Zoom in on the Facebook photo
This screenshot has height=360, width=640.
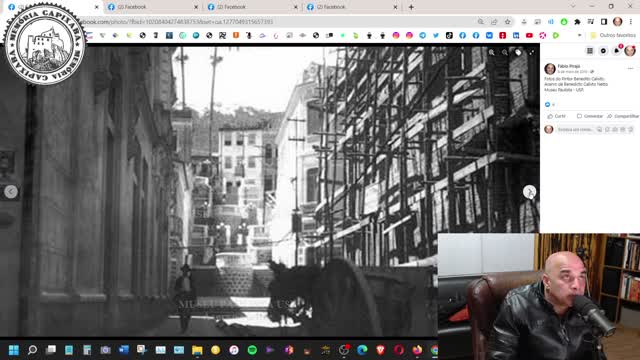491,52
